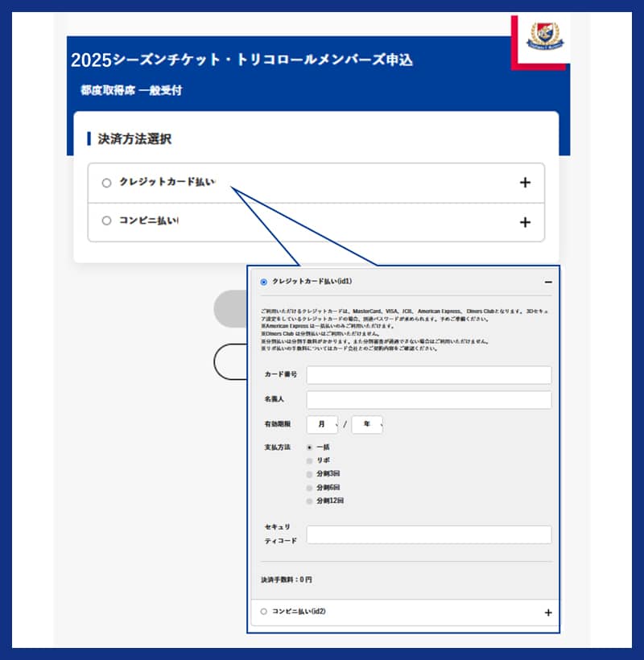
Task: Expand credit card payment with plus icon
Action: [525, 183]
